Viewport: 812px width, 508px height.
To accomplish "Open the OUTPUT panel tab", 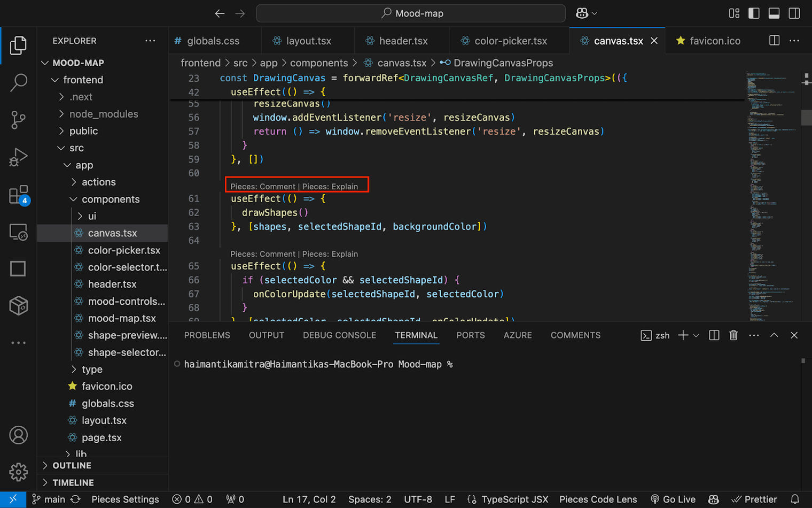I will pyautogui.click(x=267, y=335).
